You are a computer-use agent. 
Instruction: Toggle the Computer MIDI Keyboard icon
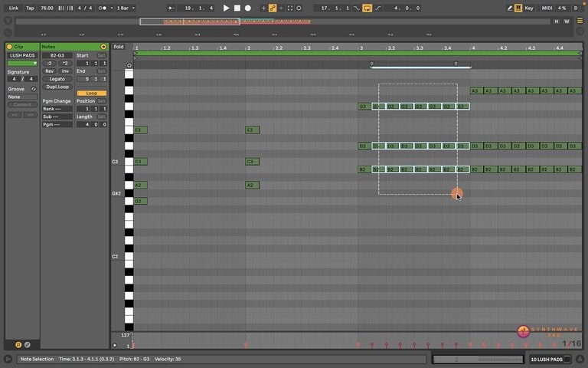518,8
